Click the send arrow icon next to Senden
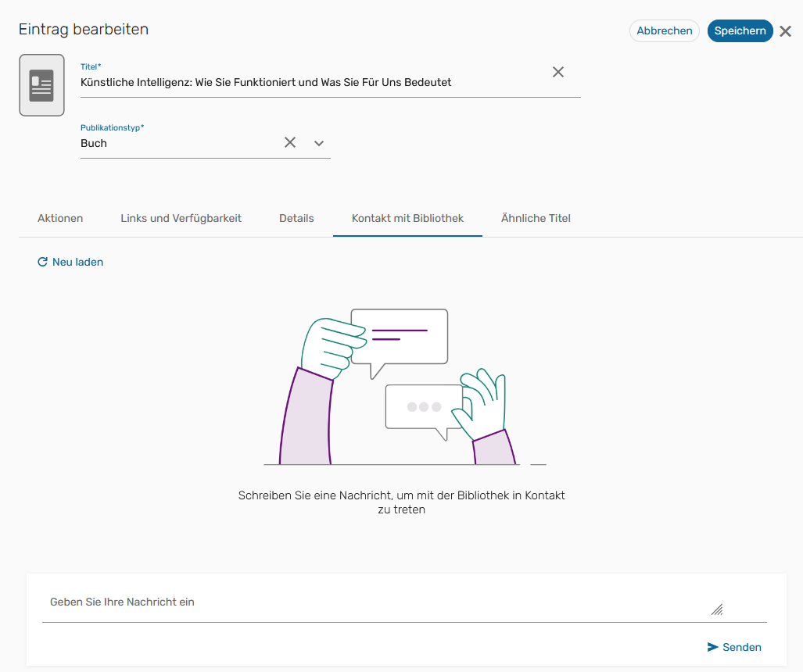 coord(712,647)
